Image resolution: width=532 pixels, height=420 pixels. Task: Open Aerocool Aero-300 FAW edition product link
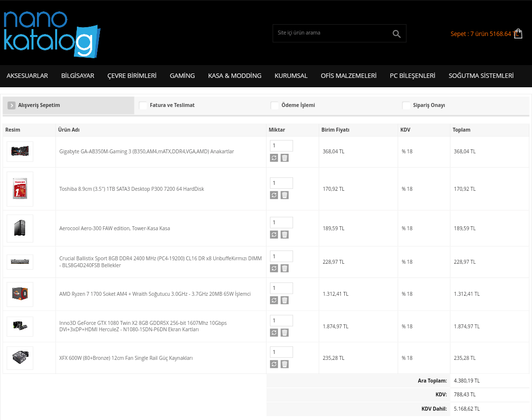point(115,228)
